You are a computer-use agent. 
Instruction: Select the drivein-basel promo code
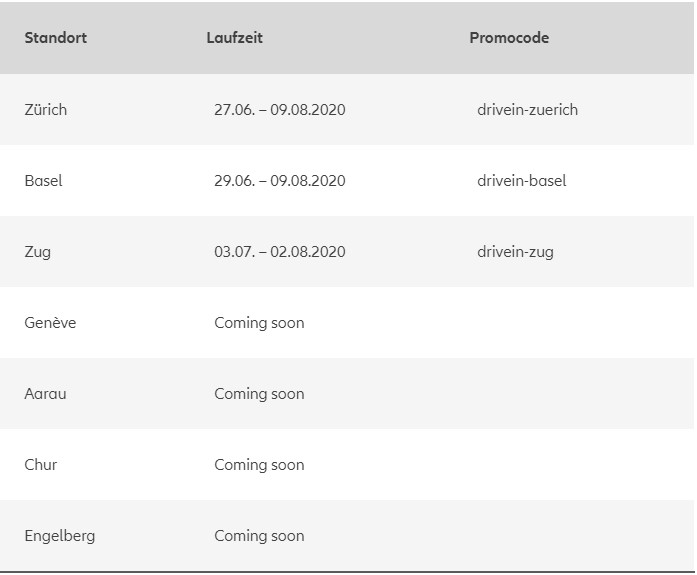(522, 181)
